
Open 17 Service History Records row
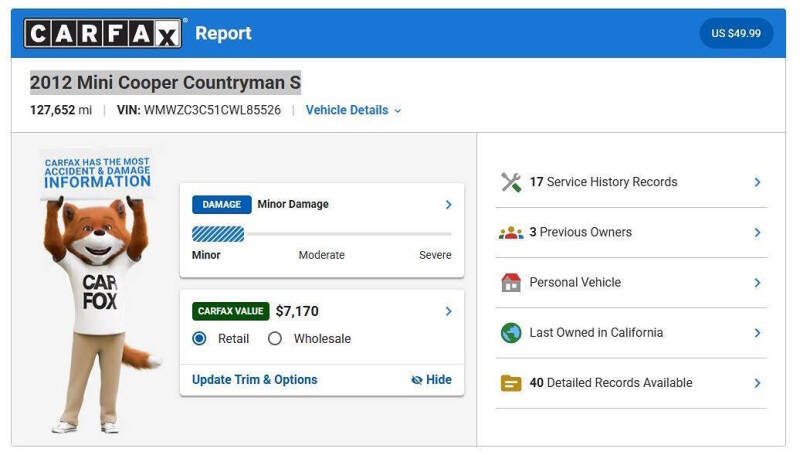click(x=631, y=182)
